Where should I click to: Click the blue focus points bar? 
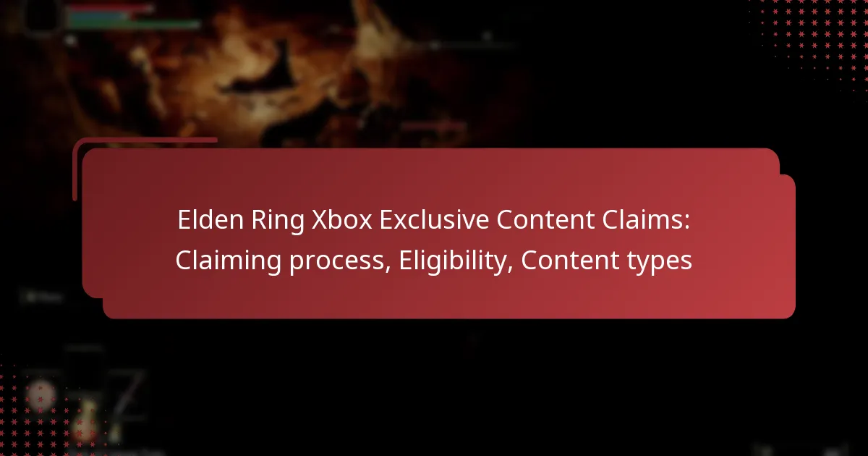point(99,17)
